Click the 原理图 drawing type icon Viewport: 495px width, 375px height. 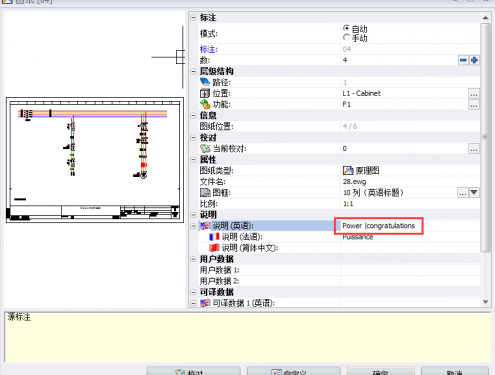(x=348, y=171)
